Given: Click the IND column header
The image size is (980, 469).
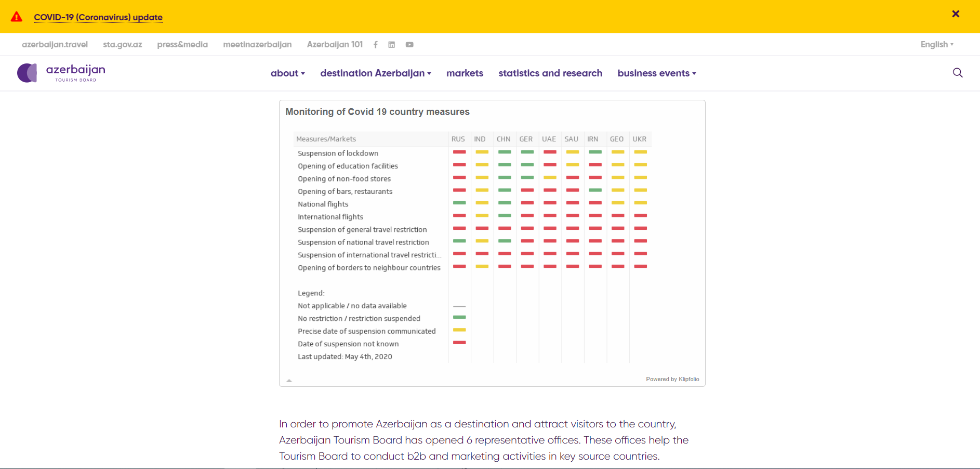Looking at the screenshot, I should click(480, 139).
